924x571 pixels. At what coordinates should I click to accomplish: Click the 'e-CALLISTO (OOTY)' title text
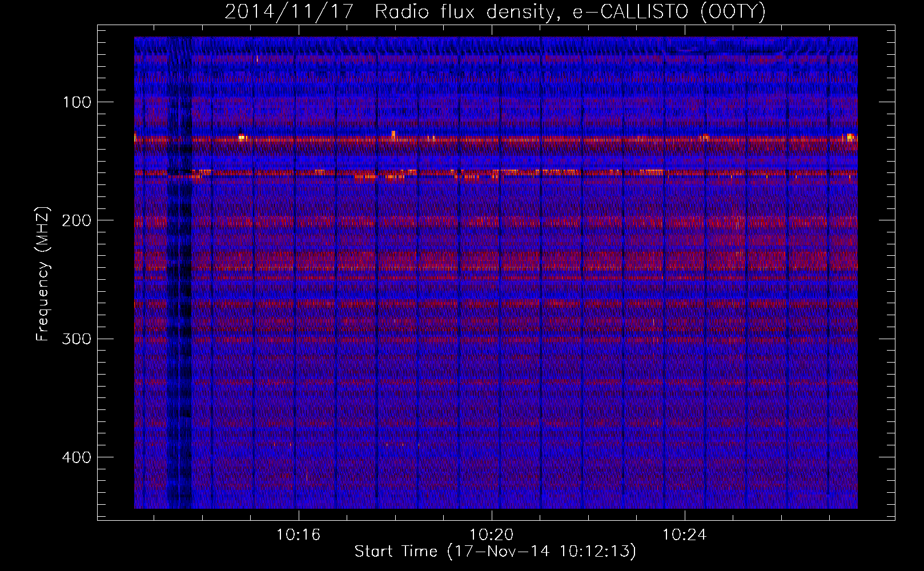[x=669, y=13]
